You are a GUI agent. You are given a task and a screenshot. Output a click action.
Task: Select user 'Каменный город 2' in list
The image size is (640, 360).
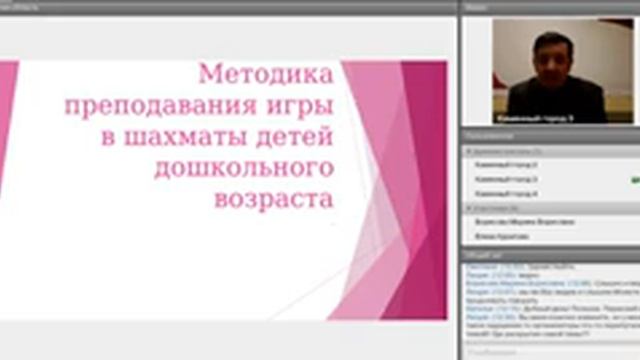[x=506, y=165]
